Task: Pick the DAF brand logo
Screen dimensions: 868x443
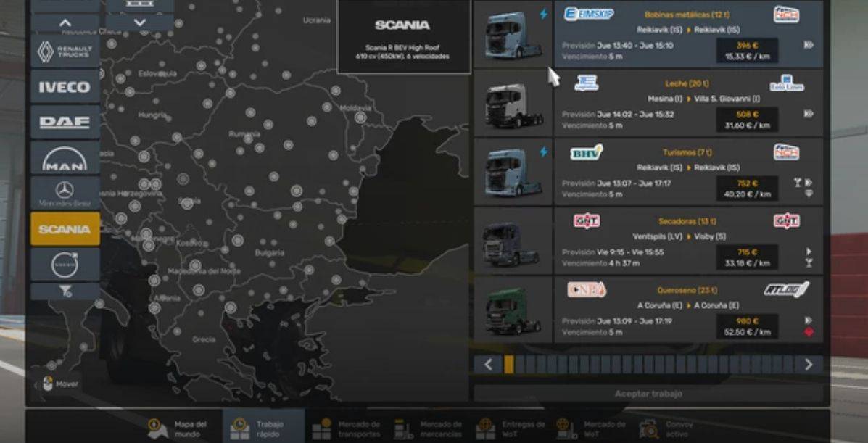Action: [65, 123]
